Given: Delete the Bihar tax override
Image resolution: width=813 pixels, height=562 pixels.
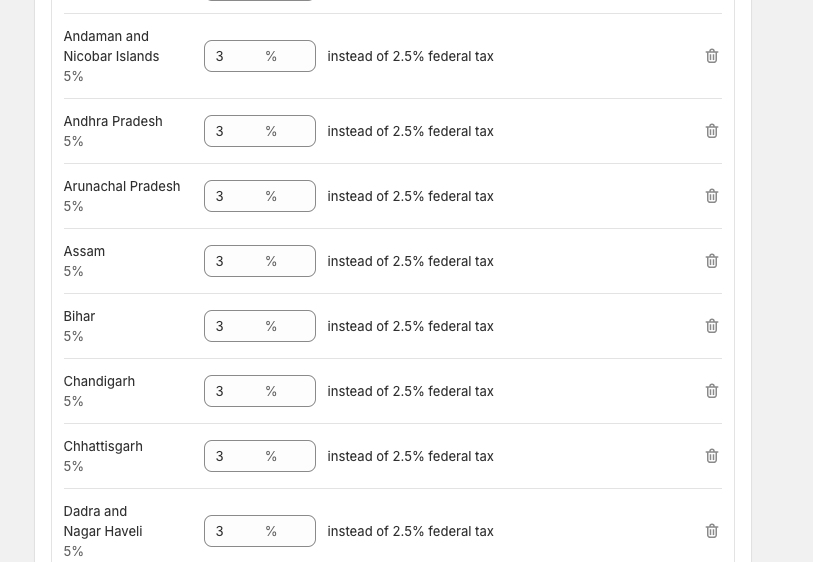Looking at the screenshot, I should (x=712, y=326).
